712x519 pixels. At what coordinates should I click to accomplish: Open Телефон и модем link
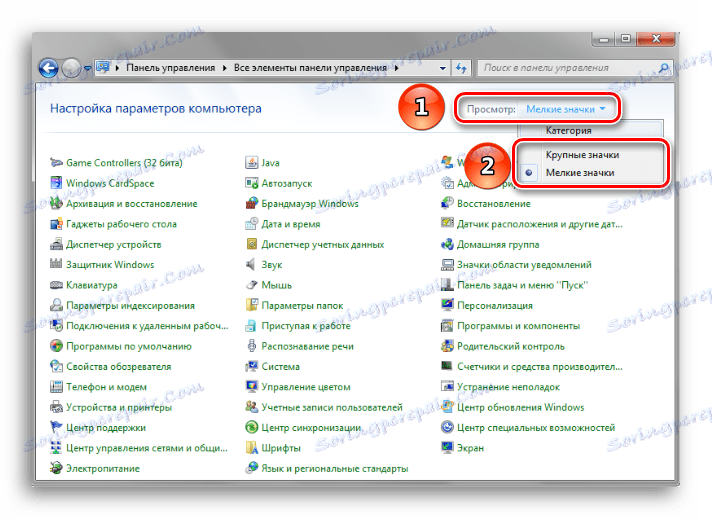(106, 387)
